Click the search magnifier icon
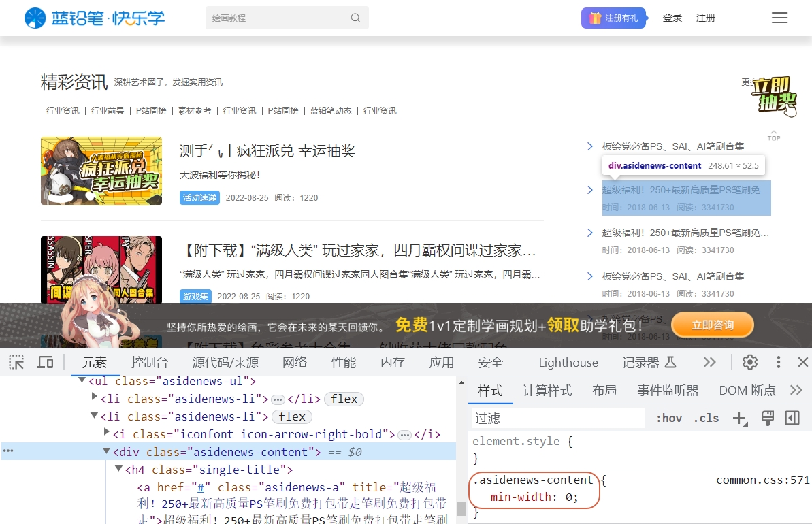This screenshot has height=524, width=812. point(355,18)
